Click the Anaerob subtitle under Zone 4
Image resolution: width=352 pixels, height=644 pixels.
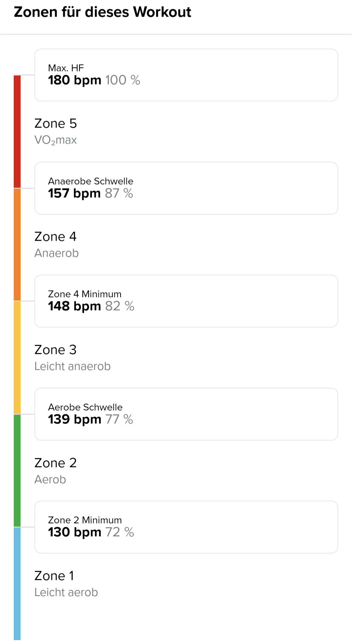tap(57, 253)
